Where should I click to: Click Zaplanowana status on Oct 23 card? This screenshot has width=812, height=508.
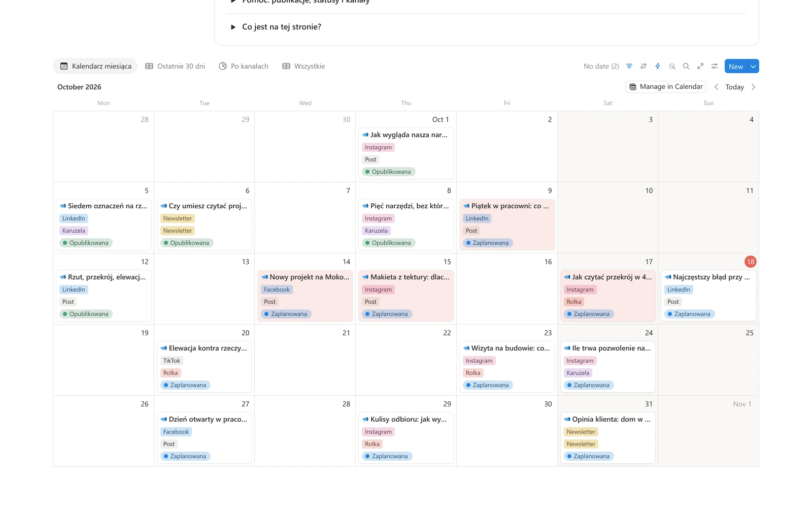[487, 385]
